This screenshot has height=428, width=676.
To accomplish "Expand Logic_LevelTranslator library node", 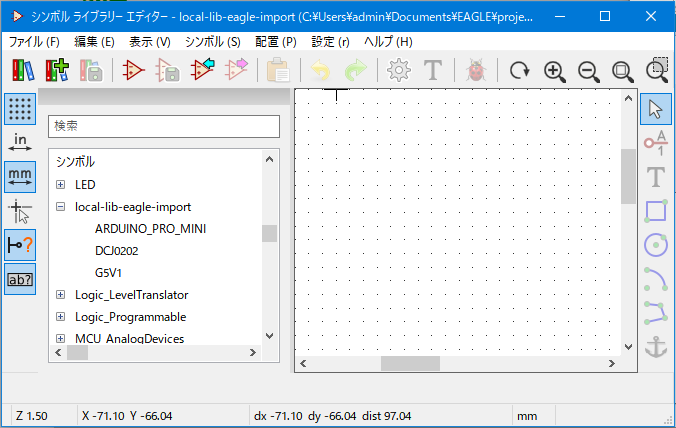I will pyautogui.click(x=60, y=295).
